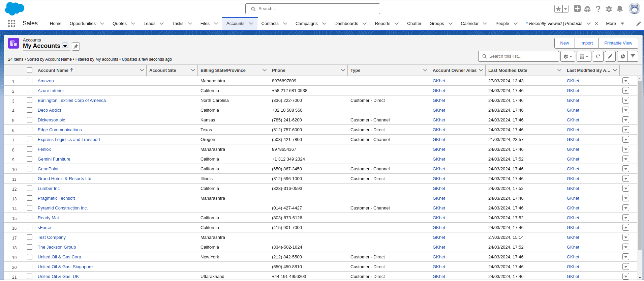Click the inline edit pencil for the list

(x=610, y=56)
